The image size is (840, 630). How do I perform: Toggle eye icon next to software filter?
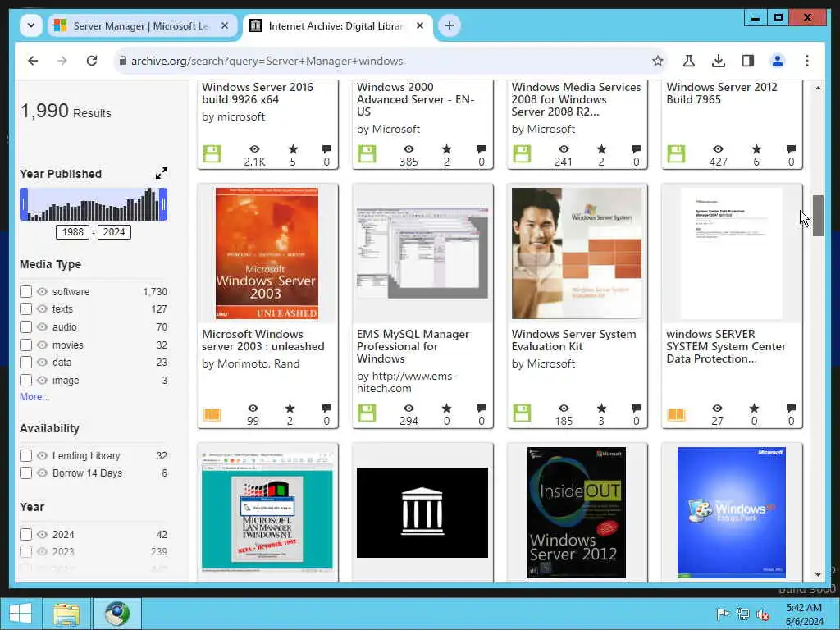coord(43,291)
